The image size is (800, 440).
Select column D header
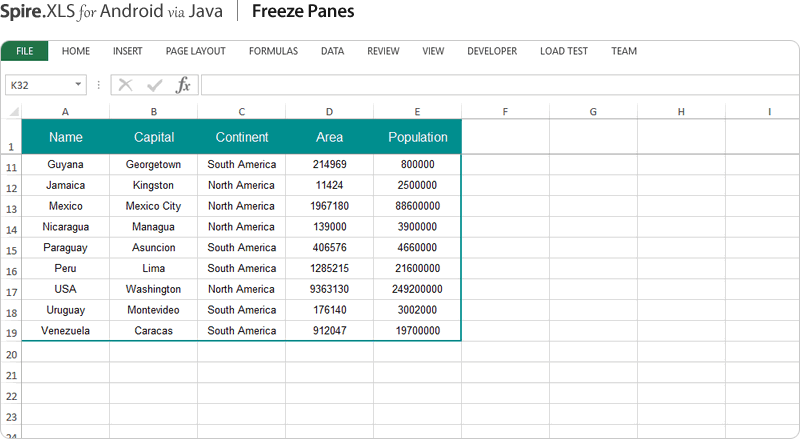pos(329,111)
